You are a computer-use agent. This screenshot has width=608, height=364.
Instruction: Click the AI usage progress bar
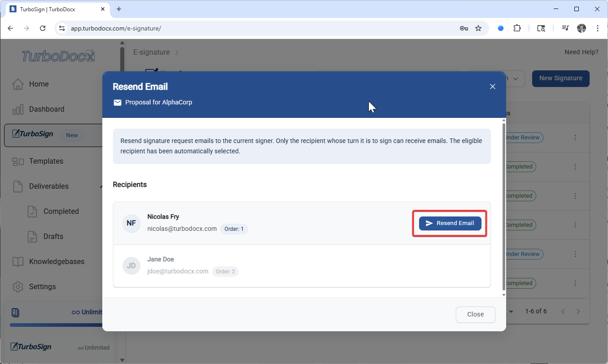[56, 325]
